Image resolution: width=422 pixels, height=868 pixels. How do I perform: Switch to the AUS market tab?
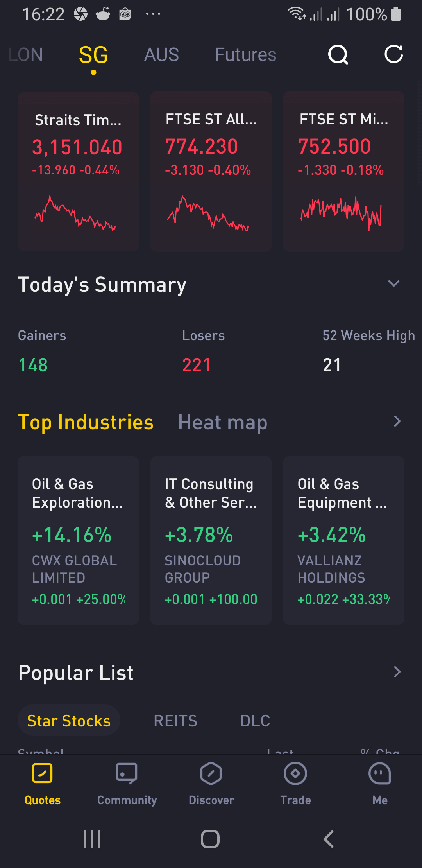161,55
